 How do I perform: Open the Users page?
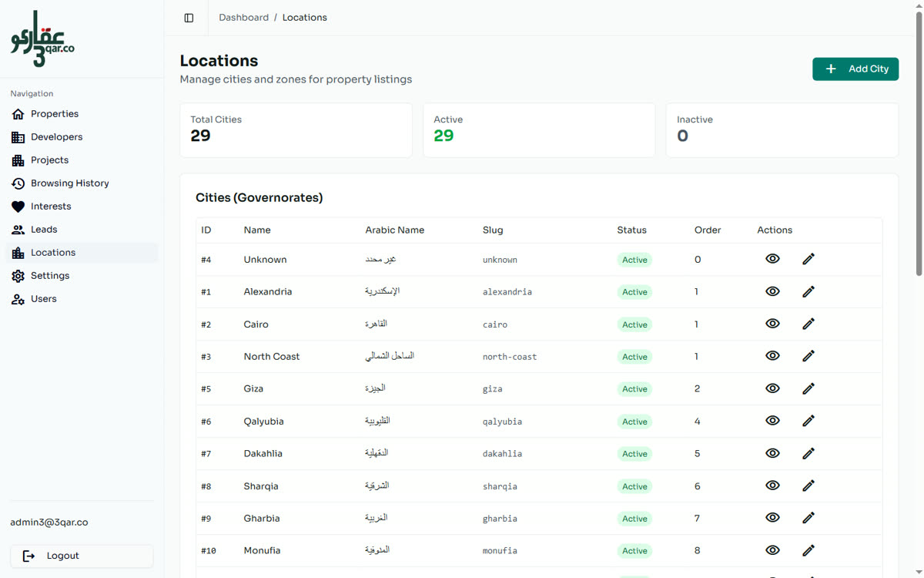[82, 299]
